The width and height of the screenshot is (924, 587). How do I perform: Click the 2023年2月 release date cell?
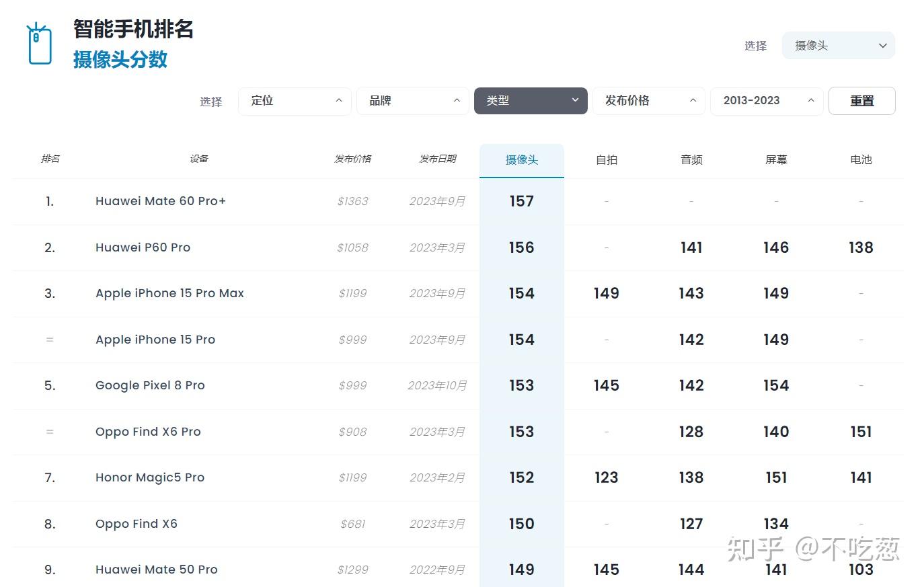pos(438,477)
